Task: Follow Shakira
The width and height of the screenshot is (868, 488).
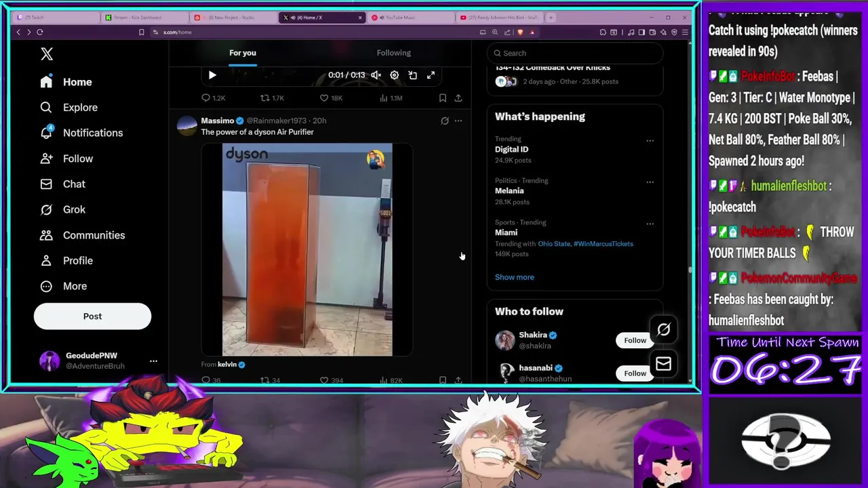Action: (635, 340)
